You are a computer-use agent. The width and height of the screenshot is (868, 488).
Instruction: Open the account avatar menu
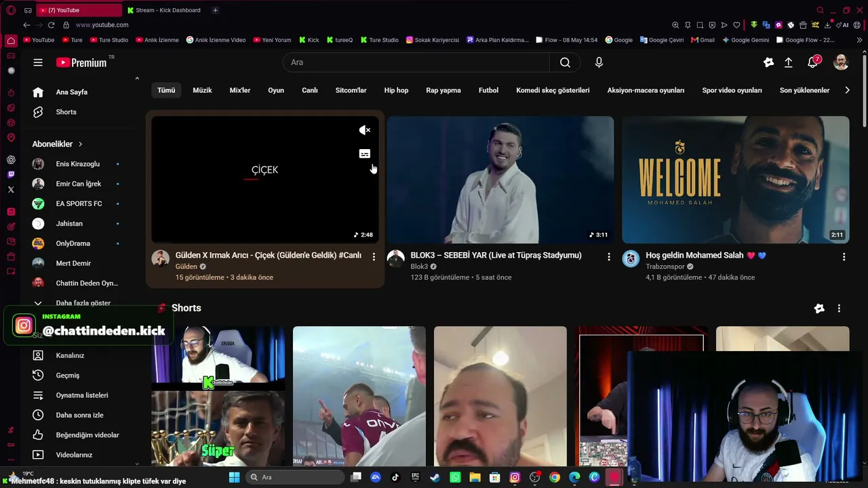[841, 62]
